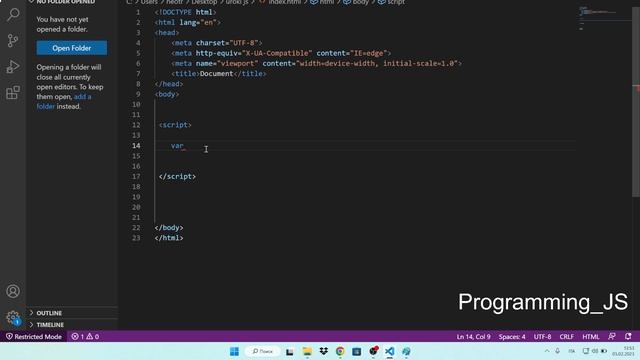Open notifications bell in status bar

click(x=628, y=336)
